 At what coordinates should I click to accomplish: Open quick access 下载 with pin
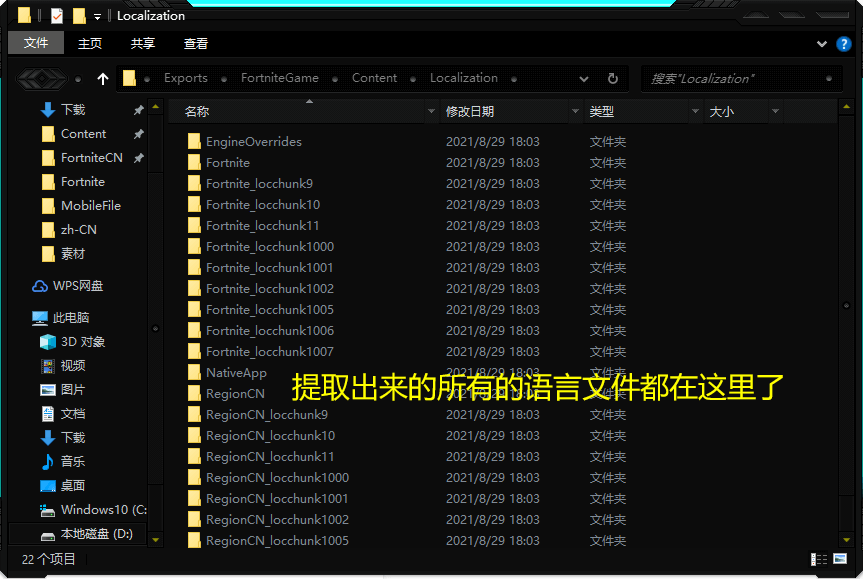point(73,110)
